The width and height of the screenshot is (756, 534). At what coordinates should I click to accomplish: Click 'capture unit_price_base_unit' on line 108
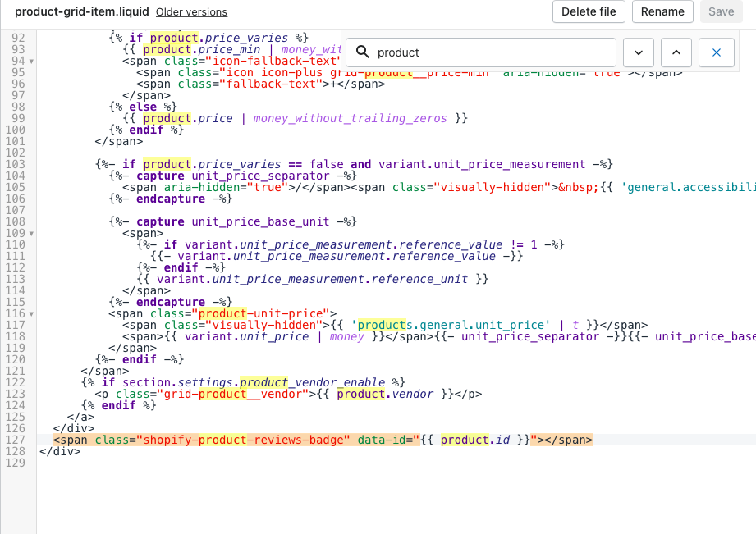point(233,221)
